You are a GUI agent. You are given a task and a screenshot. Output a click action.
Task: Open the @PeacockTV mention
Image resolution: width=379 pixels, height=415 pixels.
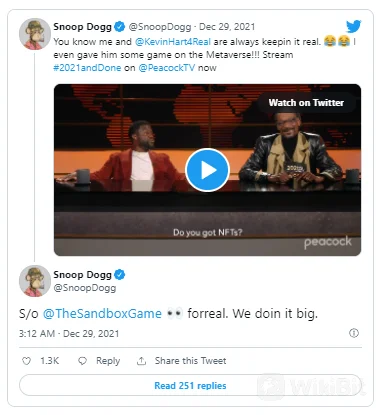point(166,68)
